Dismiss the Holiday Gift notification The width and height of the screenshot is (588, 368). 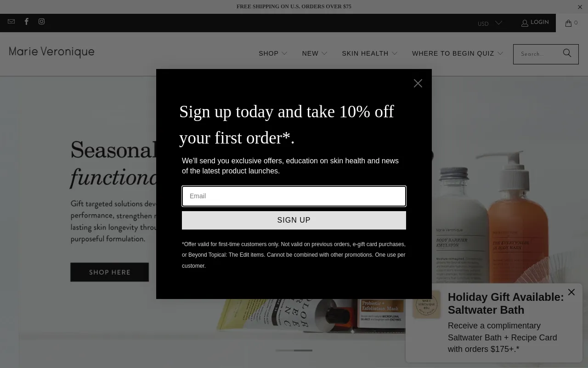tap(571, 292)
